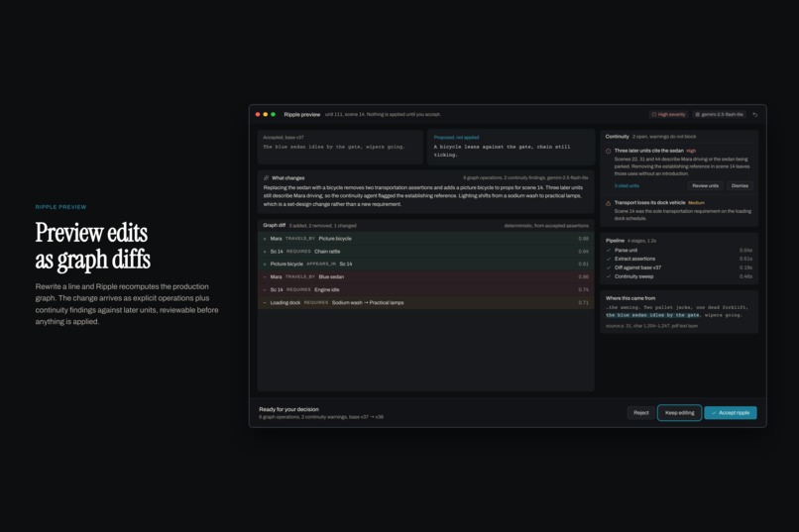
Task: Click the Transport loses its dock vehicle title
Action: (x=649, y=203)
